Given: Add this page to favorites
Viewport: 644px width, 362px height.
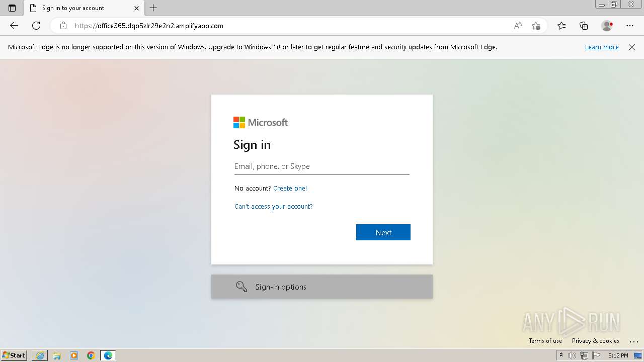Looking at the screenshot, I should [x=536, y=26].
